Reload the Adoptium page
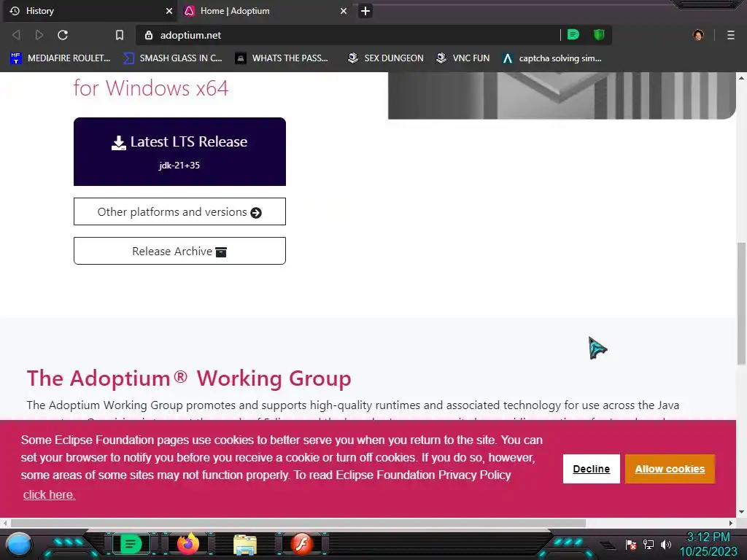This screenshot has width=747, height=560. tap(63, 35)
